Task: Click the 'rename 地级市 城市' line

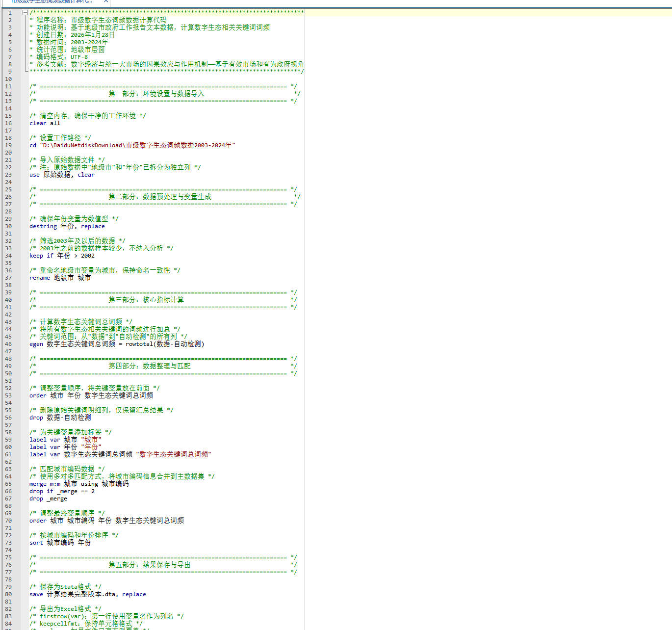Action: (x=60, y=278)
